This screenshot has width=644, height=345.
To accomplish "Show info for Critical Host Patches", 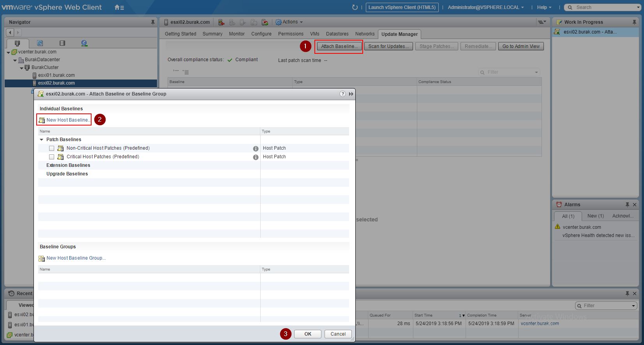I will 256,157.
